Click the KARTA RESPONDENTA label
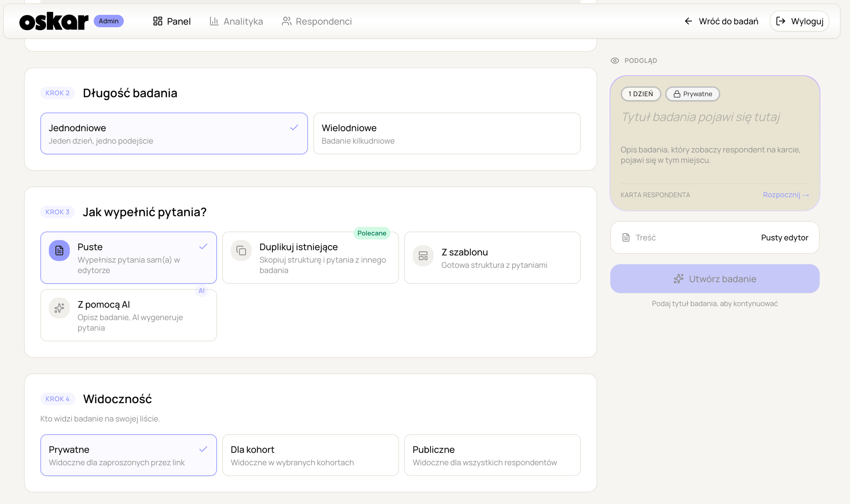This screenshot has width=850, height=504. (655, 195)
